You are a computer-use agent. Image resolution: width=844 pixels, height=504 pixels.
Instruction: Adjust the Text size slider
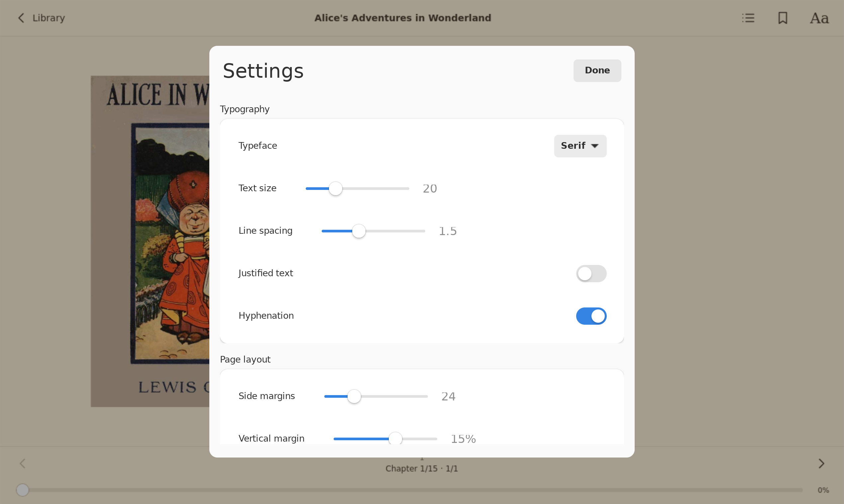point(357,189)
